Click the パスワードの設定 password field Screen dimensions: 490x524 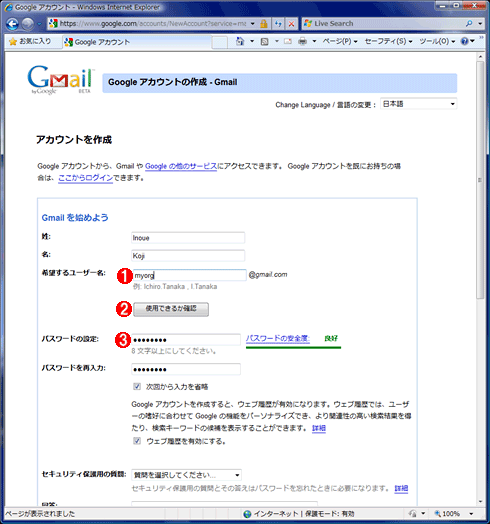click(x=186, y=340)
